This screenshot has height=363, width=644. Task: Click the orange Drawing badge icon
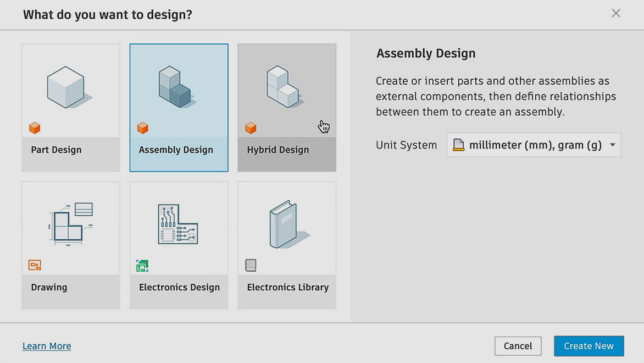[35, 266]
